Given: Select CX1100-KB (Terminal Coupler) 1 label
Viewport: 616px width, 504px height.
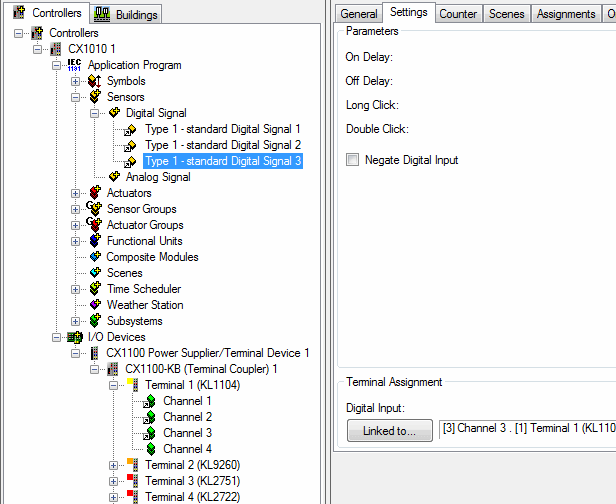Looking at the screenshot, I should pos(201,369).
